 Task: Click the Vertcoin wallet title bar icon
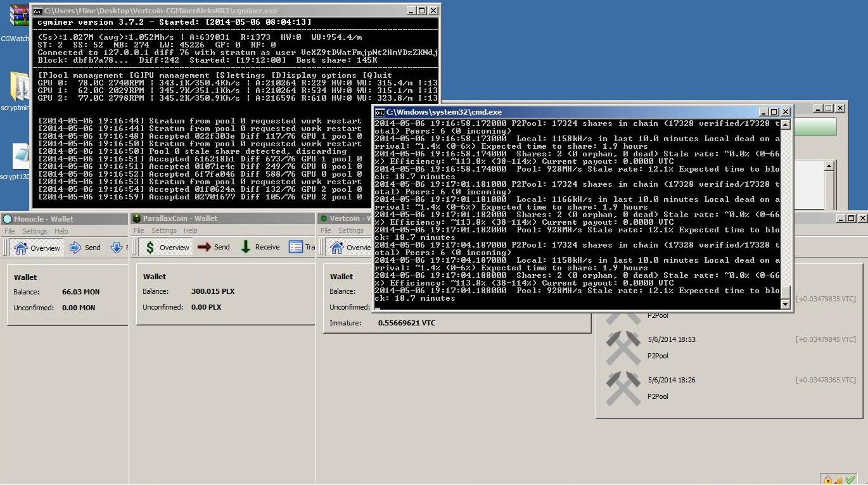[x=323, y=218]
